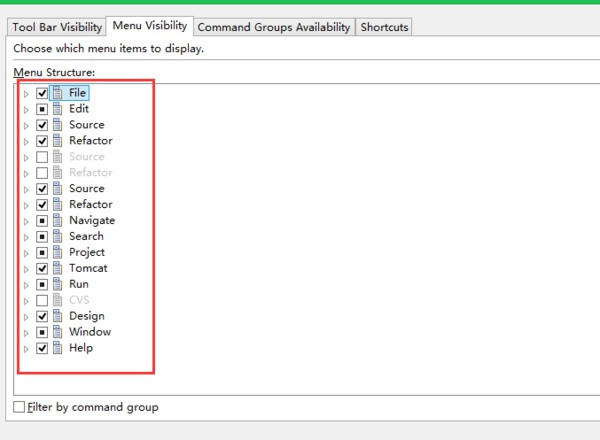
Task: Switch to Tool Bar Visibility tab
Action: [57, 27]
